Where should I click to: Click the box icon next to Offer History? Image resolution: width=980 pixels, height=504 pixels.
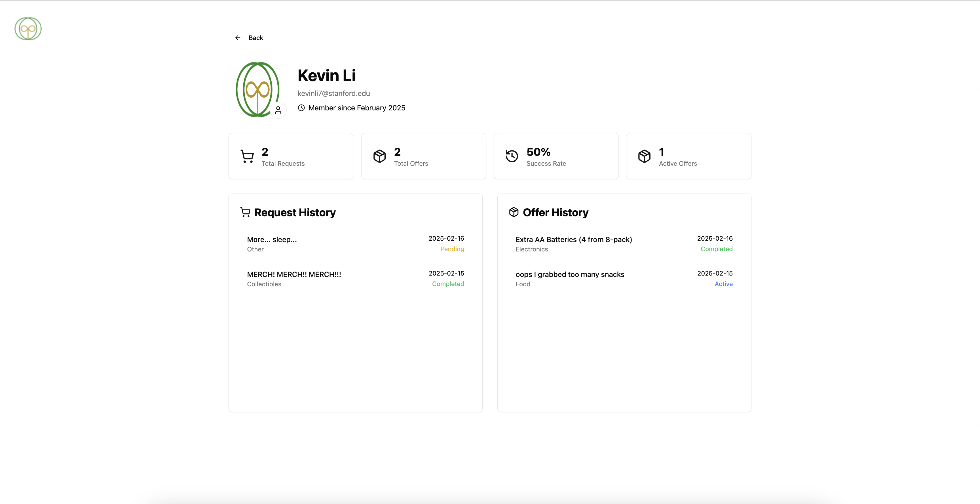[514, 212]
